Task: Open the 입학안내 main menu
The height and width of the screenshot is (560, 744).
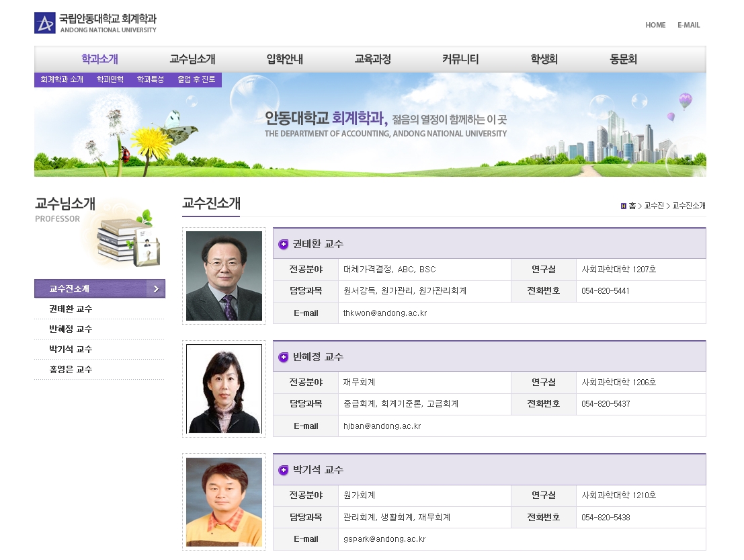Action: point(285,59)
